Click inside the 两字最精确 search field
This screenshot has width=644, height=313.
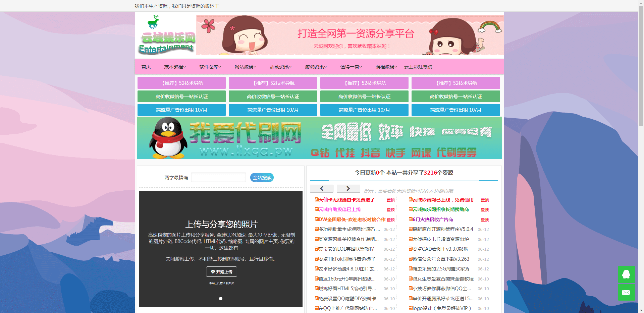218,177
